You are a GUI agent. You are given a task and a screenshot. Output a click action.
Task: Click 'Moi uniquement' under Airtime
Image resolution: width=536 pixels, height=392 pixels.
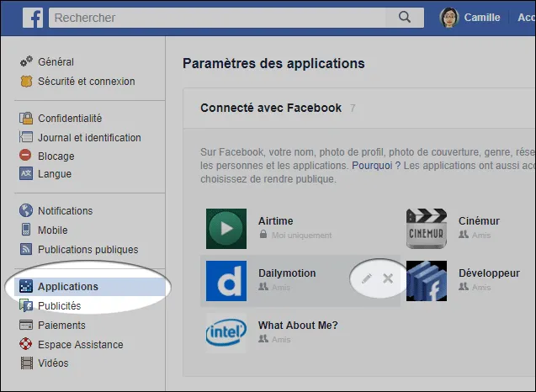[x=301, y=236]
